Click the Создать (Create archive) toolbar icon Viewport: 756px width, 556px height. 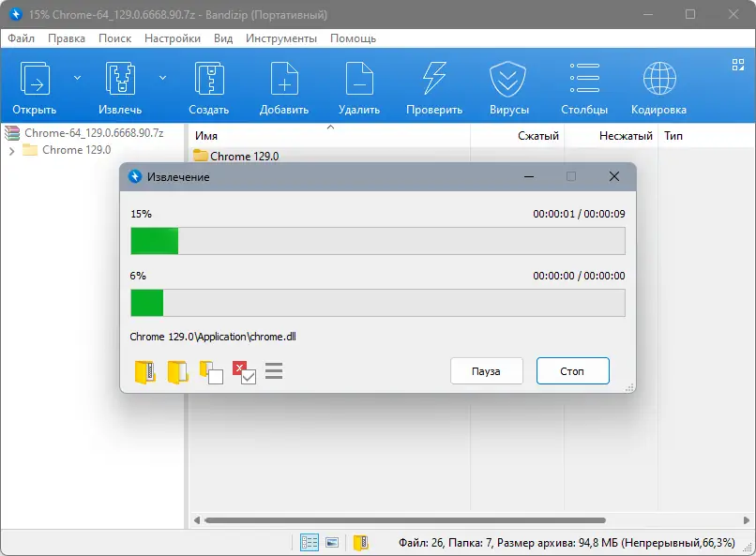209,79
